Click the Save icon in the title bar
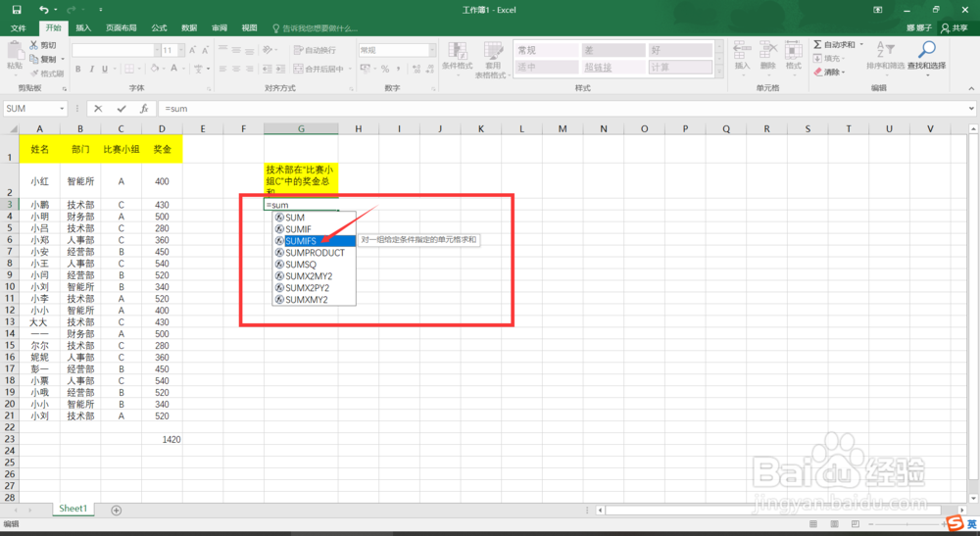 point(17,10)
